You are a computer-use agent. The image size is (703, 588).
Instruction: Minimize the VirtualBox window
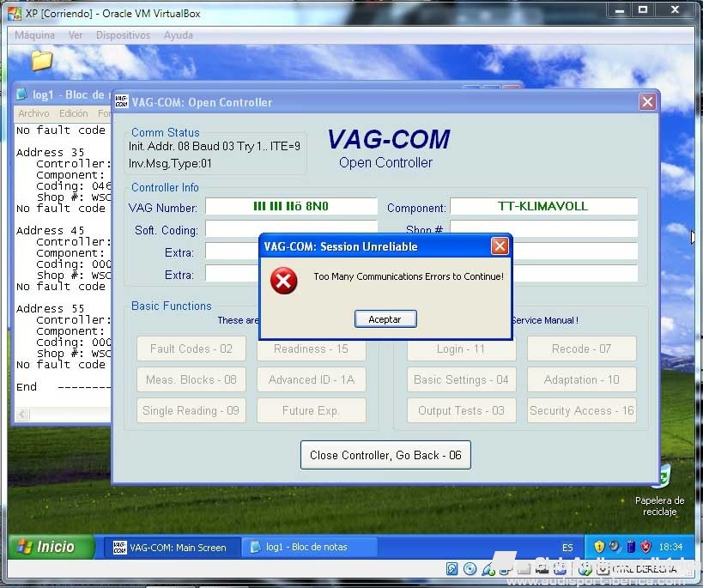(x=620, y=9)
